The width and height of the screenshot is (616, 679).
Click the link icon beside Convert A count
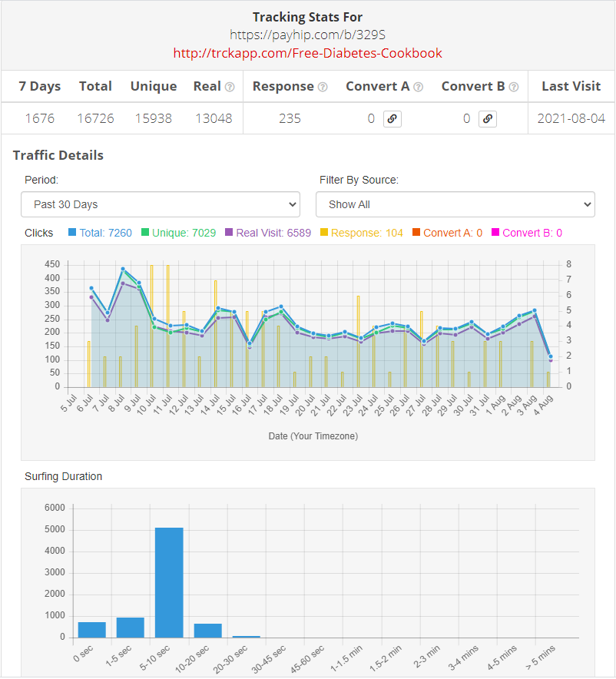pyautogui.click(x=392, y=119)
